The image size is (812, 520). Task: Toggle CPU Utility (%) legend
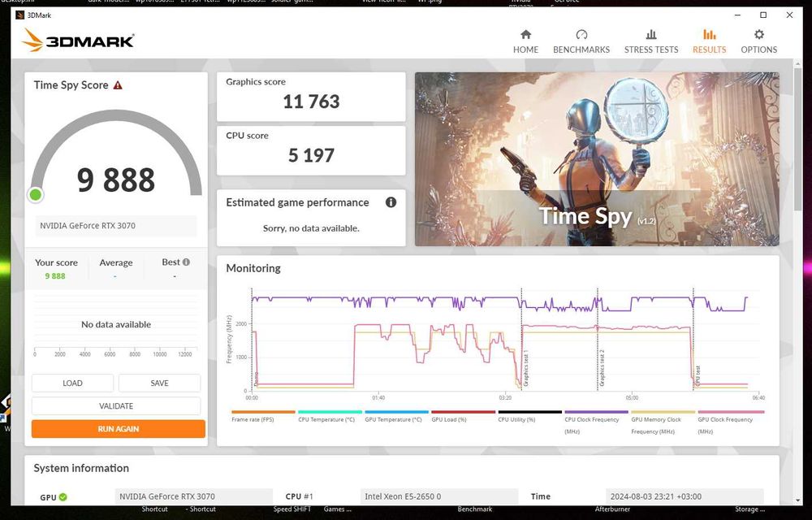click(529, 418)
